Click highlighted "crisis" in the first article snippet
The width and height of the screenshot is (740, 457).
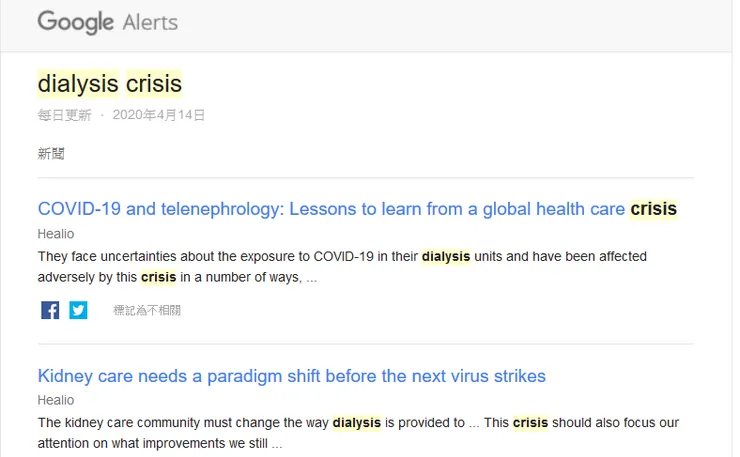click(158, 277)
